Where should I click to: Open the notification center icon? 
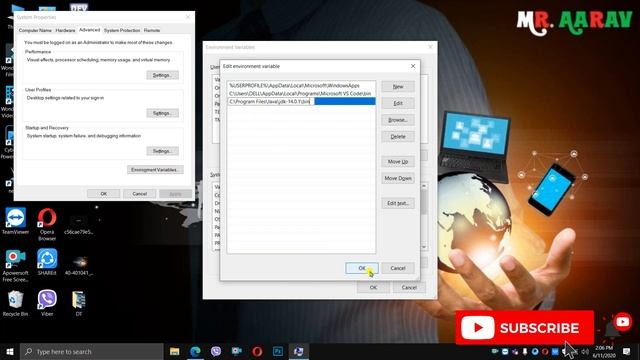tap(627, 351)
